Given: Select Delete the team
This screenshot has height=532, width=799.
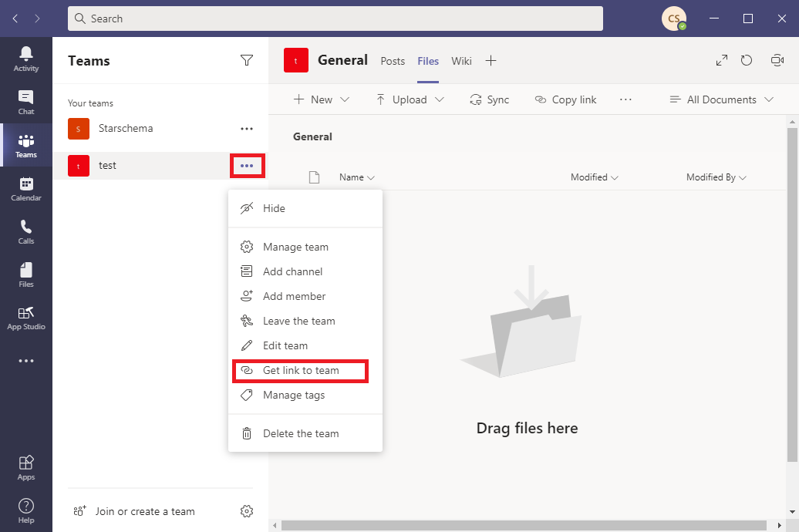Looking at the screenshot, I should coord(305,433).
